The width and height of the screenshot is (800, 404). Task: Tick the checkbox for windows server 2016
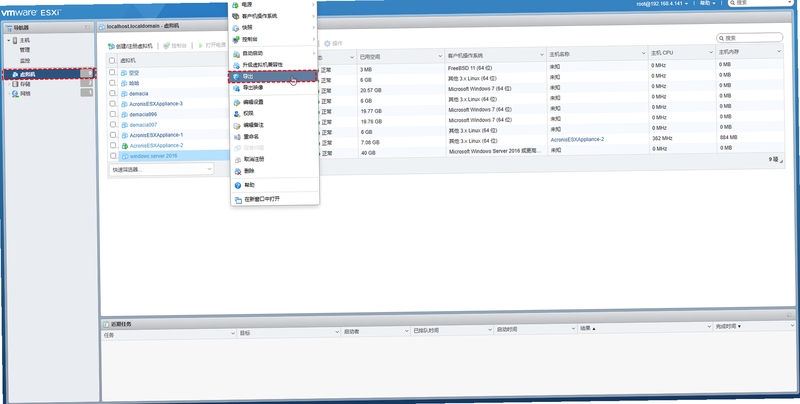(113, 156)
